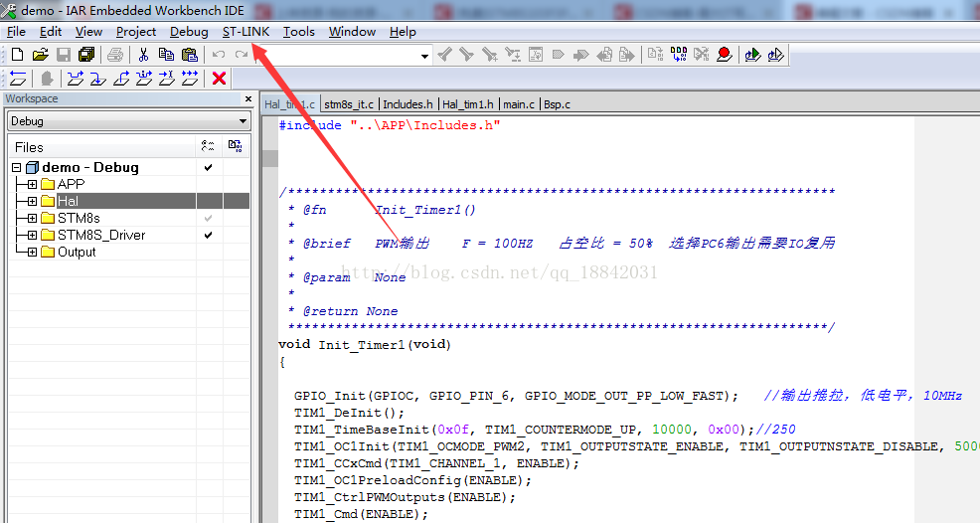Switch to the Includes.h editor tab
This screenshot has width=980, height=523.
tap(408, 104)
